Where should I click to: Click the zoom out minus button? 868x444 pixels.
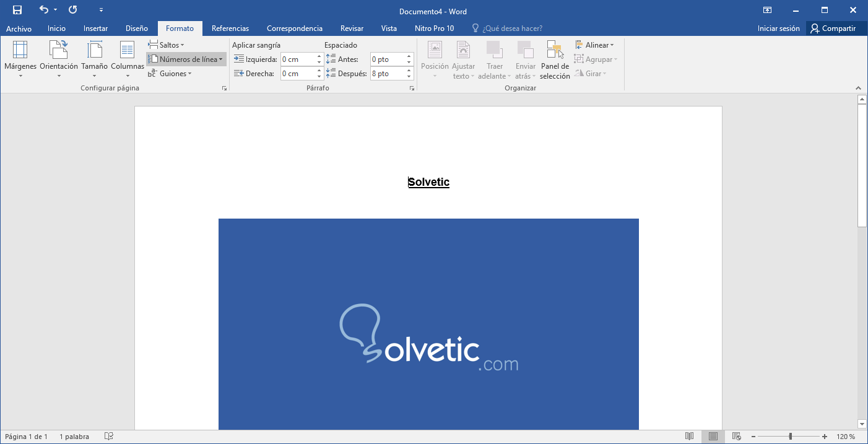click(753, 437)
